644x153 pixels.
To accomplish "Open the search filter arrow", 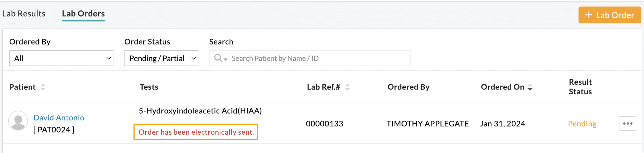I will tap(226, 59).
